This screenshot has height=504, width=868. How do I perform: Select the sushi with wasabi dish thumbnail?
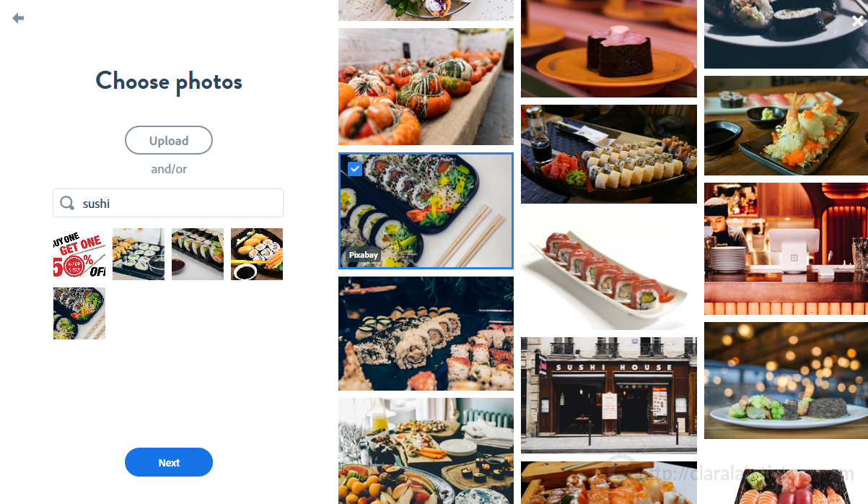pyautogui.click(x=257, y=254)
